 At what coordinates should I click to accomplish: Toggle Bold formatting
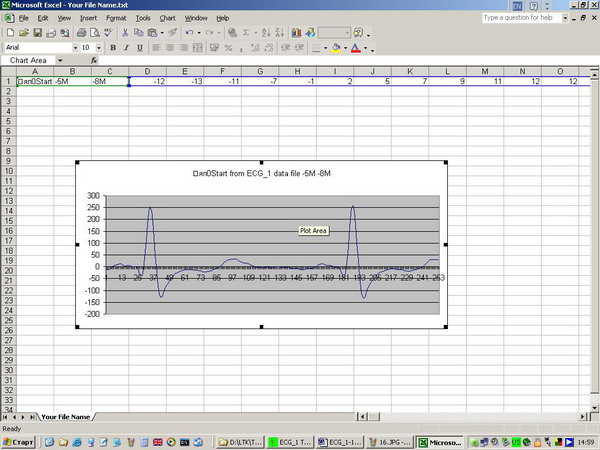pos(113,48)
